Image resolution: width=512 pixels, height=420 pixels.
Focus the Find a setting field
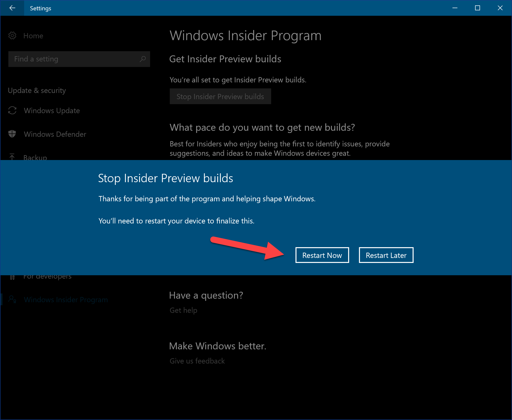(x=74, y=59)
